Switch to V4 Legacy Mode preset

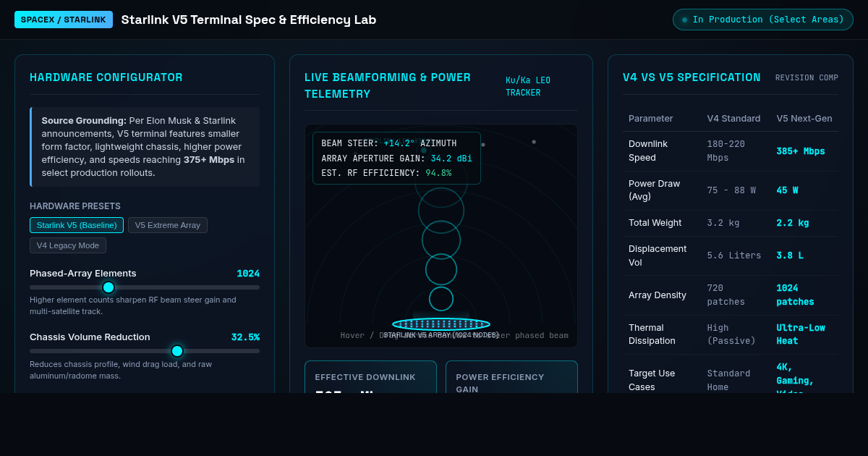point(68,245)
